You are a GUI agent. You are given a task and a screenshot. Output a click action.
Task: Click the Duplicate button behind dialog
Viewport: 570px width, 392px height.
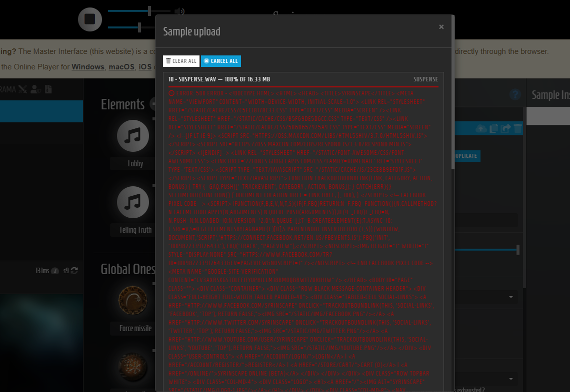tap(467, 156)
